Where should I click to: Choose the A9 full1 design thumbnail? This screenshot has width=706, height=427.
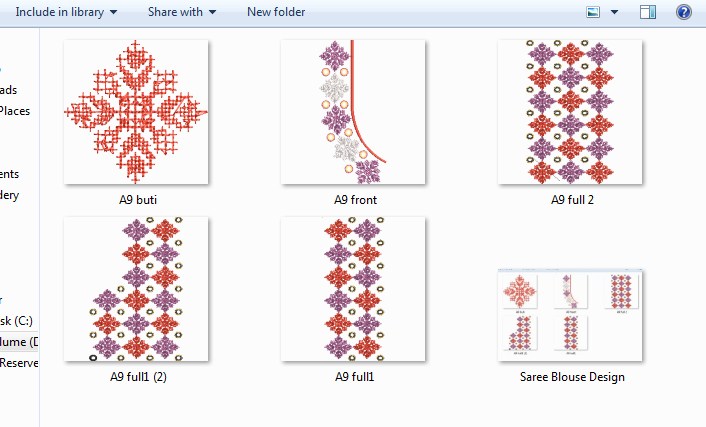tap(353, 289)
